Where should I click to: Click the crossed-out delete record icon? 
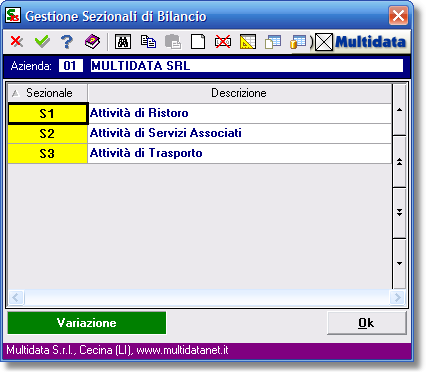coord(223,42)
